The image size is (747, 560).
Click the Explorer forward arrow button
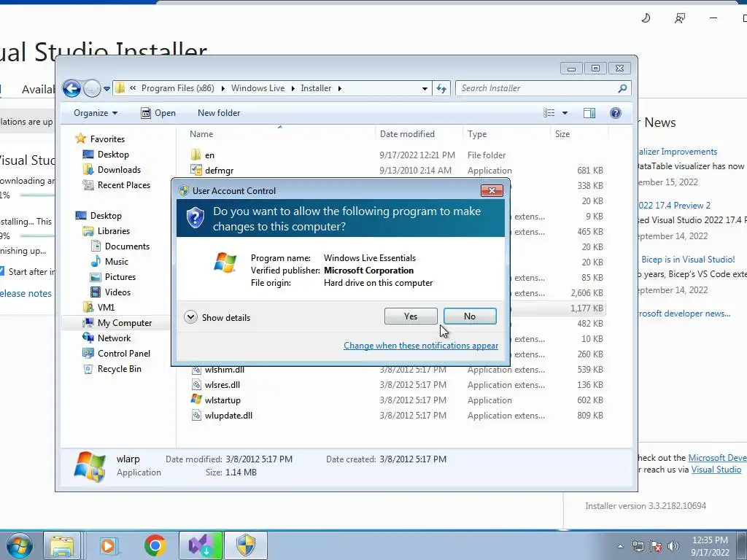91,88
